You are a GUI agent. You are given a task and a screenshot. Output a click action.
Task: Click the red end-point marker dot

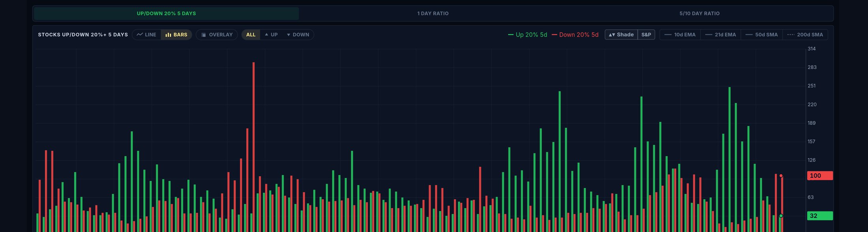pos(781,176)
